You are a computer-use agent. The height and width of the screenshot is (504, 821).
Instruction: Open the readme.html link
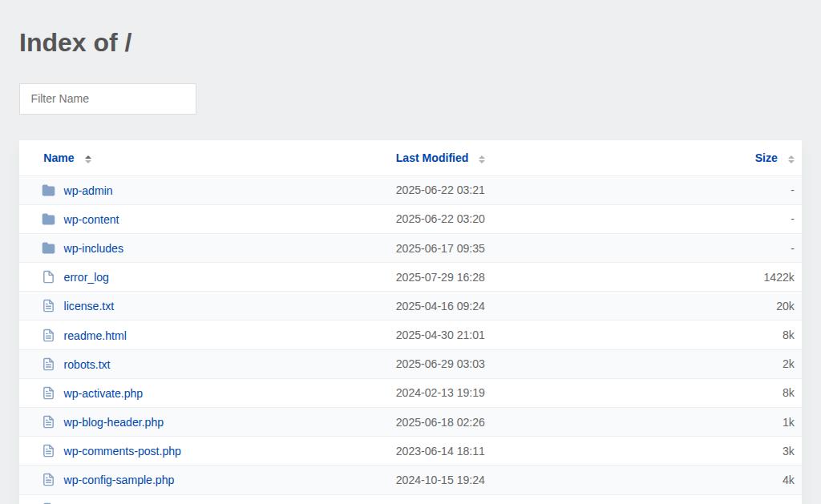95,336
